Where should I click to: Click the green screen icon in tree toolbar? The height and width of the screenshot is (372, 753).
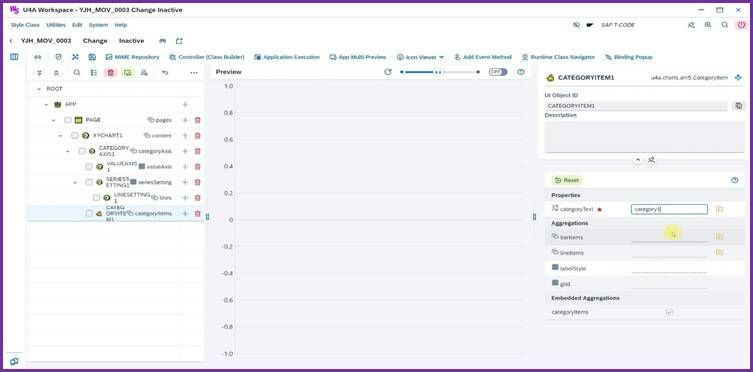[x=127, y=72]
